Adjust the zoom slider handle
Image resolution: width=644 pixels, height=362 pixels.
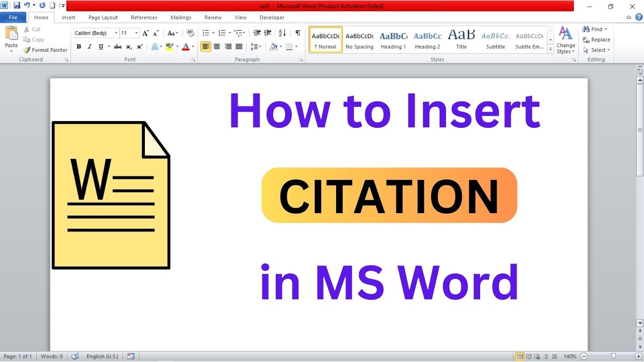coord(613,356)
